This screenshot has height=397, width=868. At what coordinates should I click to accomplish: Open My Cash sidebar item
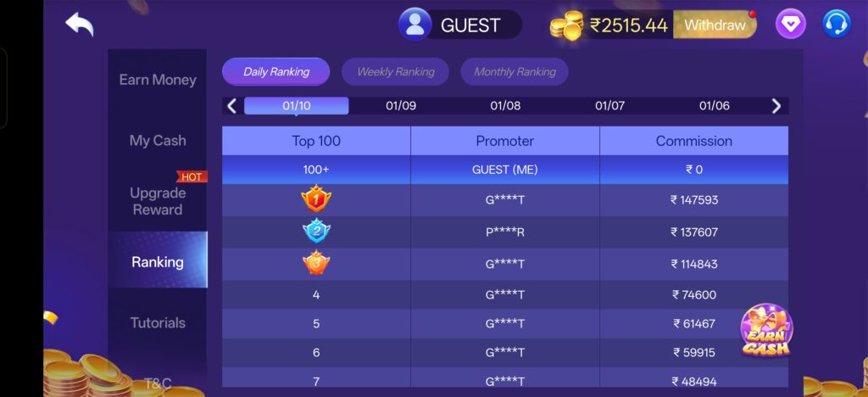coord(158,141)
